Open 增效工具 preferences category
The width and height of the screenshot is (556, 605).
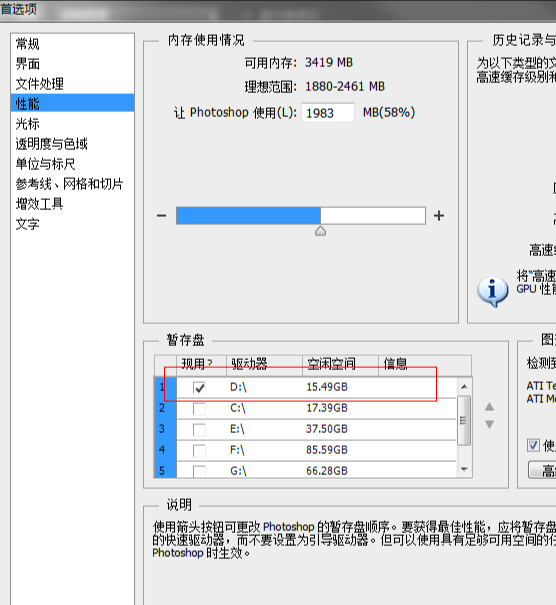(39, 204)
